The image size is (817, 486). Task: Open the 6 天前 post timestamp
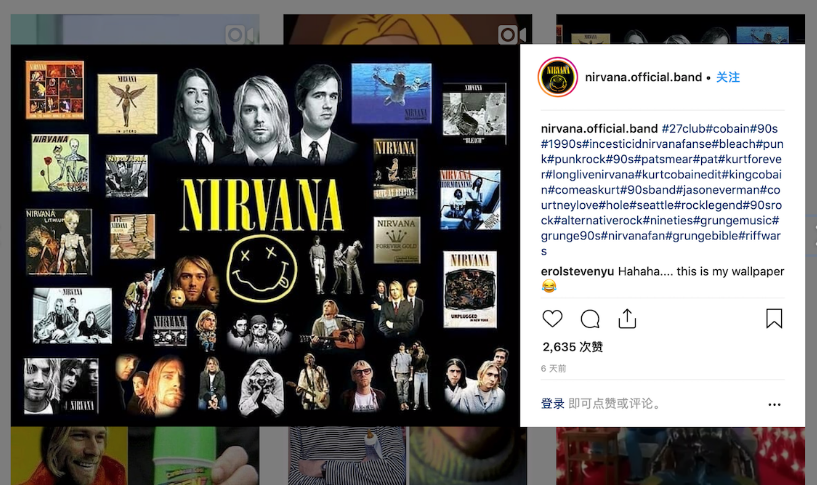(553, 368)
